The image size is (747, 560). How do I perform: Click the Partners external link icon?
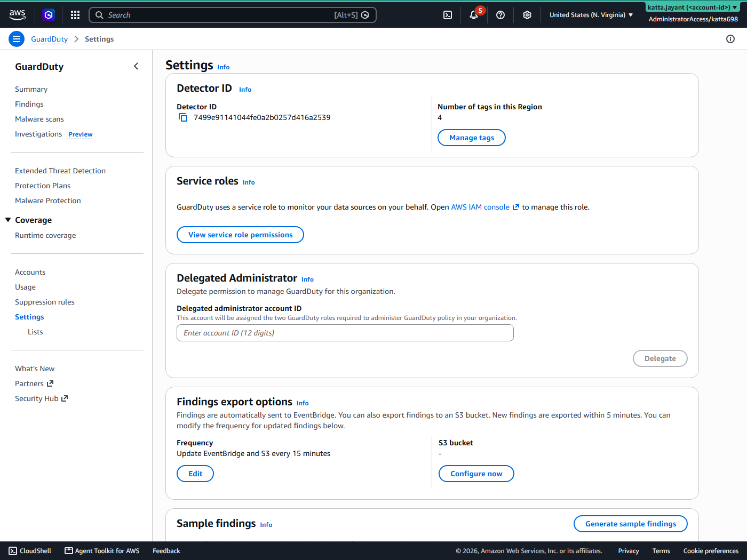tap(50, 383)
